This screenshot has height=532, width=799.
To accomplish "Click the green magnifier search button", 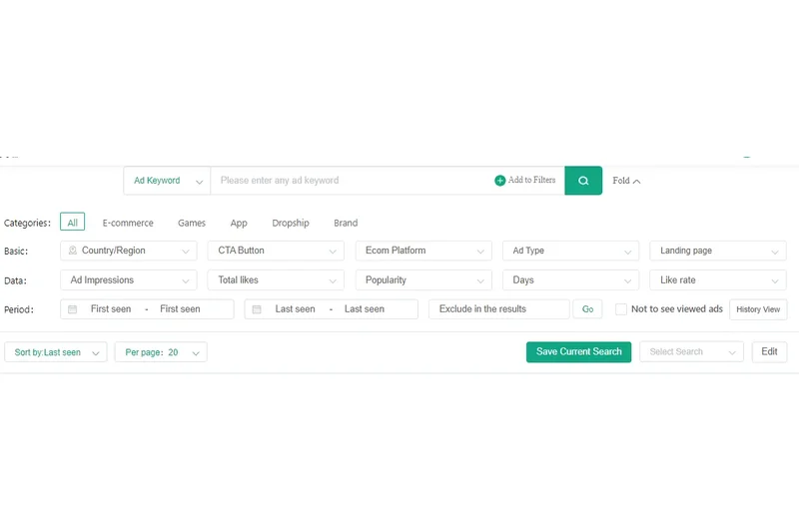I will [583, 181].
